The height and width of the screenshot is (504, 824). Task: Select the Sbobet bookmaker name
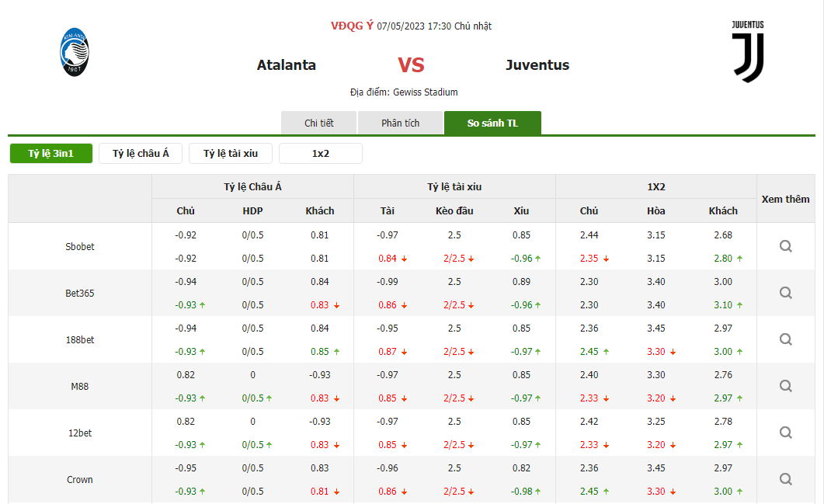pos(80,246)
